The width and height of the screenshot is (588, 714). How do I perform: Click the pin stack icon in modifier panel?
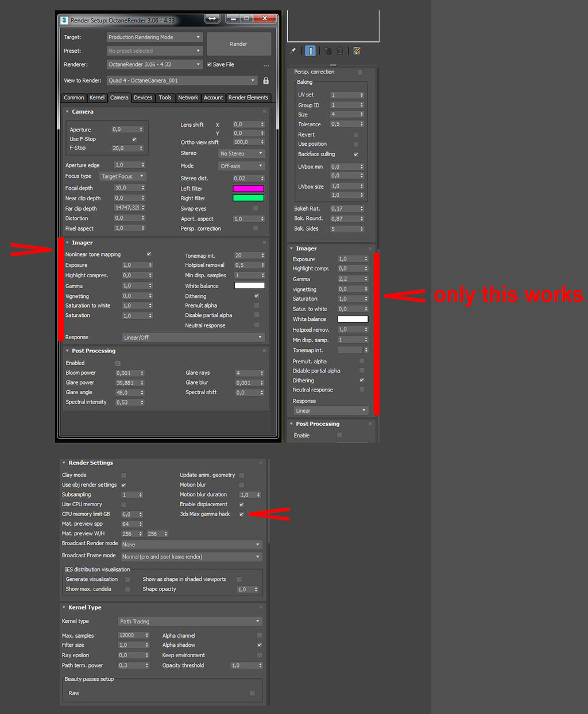[x=293, y=51]
